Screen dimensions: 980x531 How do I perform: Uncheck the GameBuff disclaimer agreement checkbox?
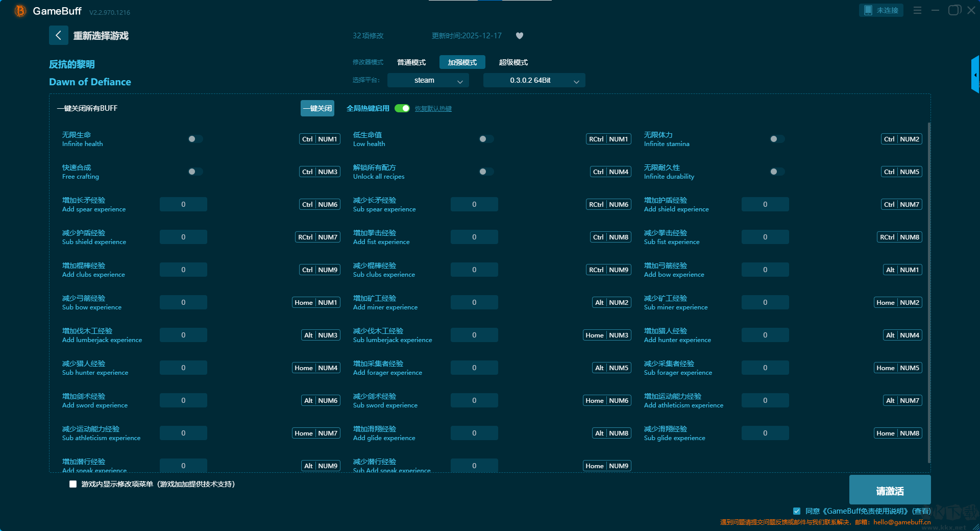point(797,511)
